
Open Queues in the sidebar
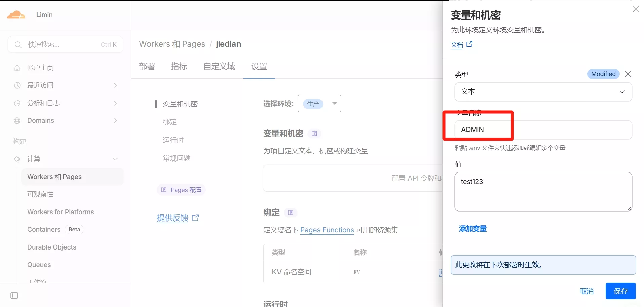[39, 265]
